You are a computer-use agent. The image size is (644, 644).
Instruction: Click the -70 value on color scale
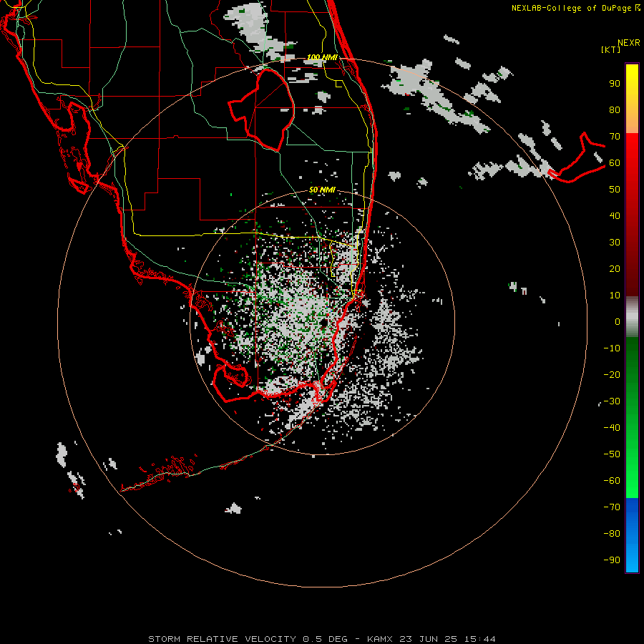(x=612, y=507)
